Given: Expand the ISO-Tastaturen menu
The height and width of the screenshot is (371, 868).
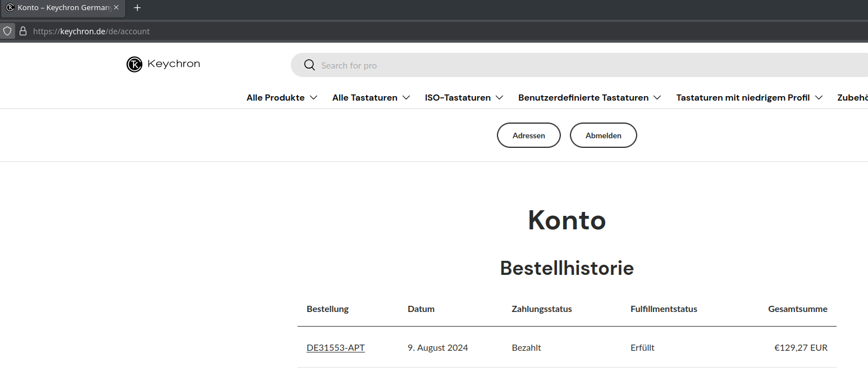Looking at the screenshot, I should 464,98.
